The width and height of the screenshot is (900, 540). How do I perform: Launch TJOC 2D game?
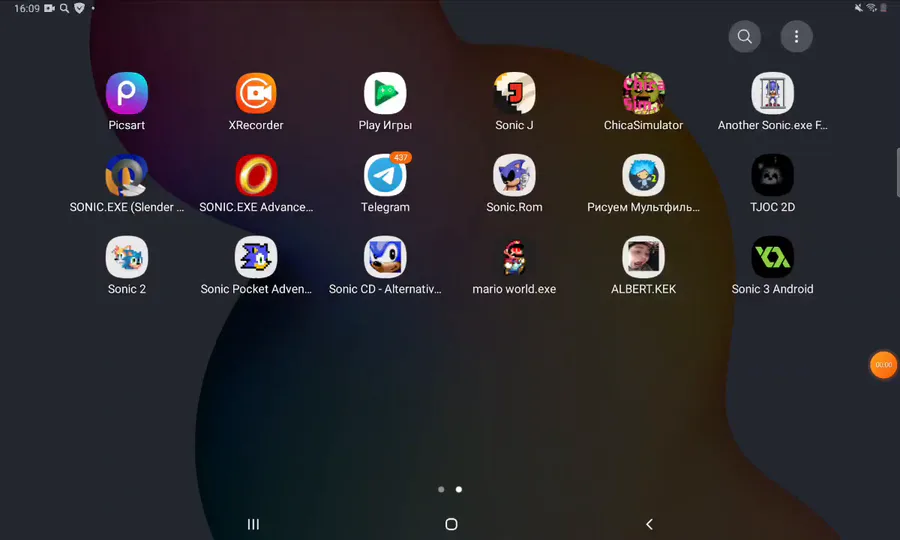click(x=773, y=176)
